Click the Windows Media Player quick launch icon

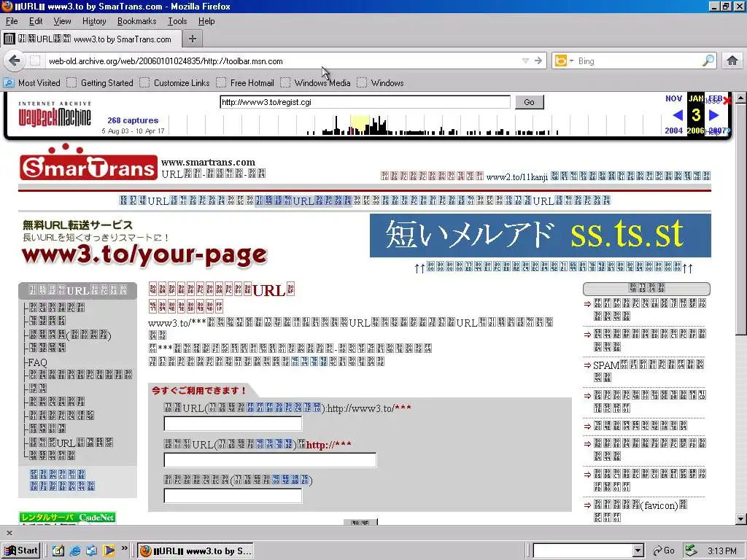(109, 551)
